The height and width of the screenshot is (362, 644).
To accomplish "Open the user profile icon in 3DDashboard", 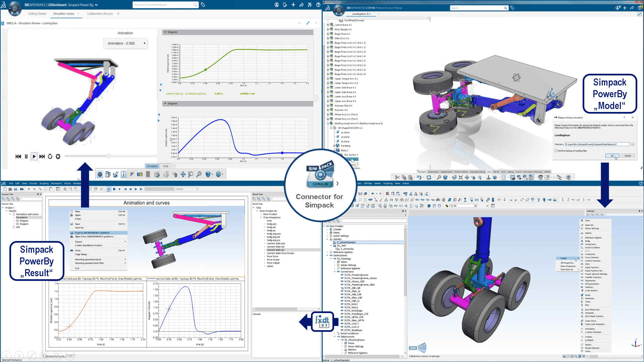I will [277, 5].
